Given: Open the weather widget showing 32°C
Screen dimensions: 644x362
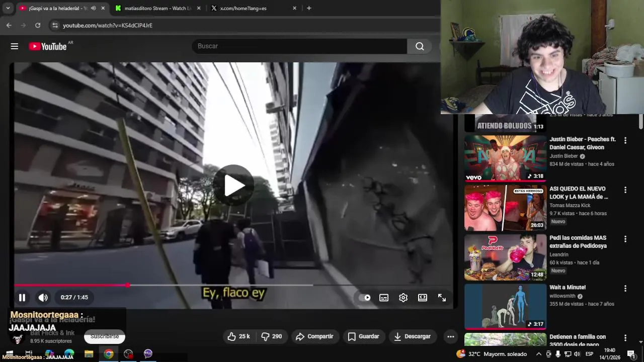Looking at the screenshot, I should point(492,354).
